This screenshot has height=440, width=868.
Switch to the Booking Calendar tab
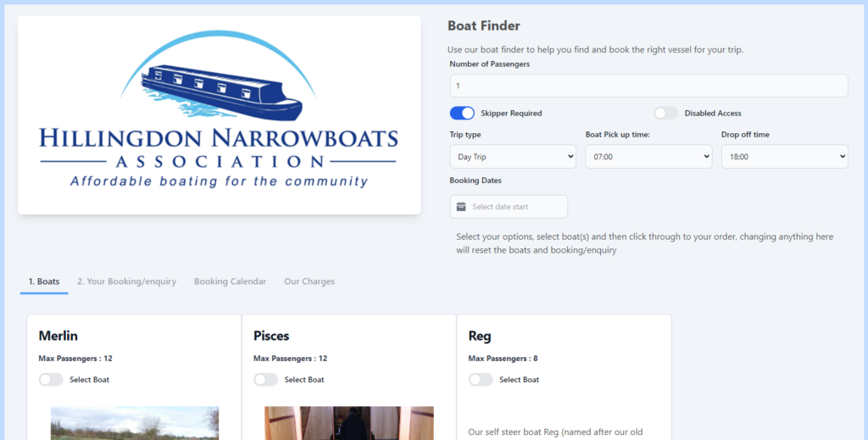click(x=230, y=281)
